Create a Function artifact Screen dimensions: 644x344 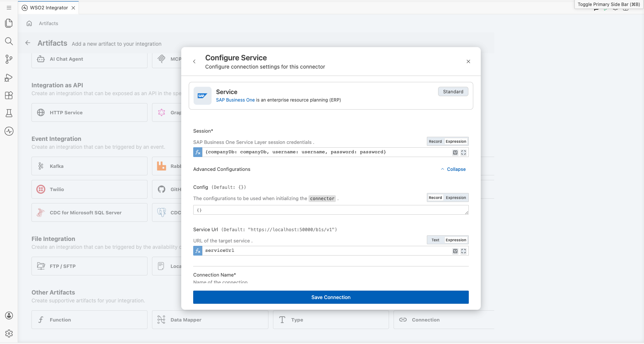tap(89, 320)
